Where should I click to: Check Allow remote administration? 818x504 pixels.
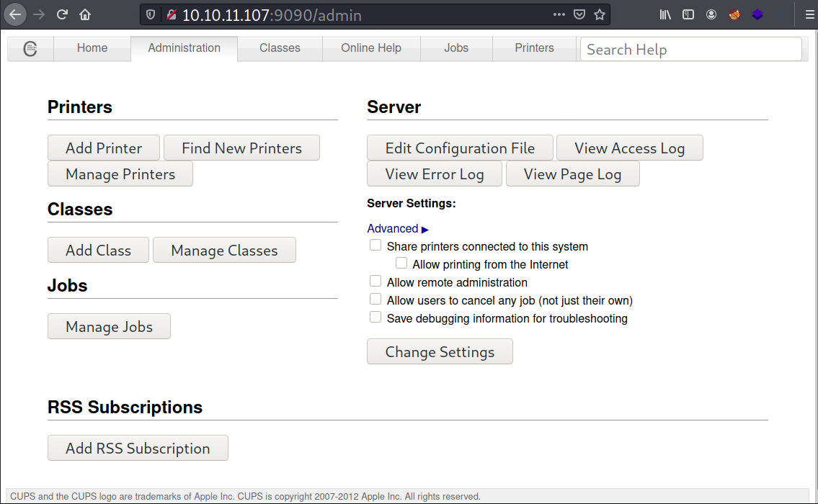click(375, 282)
